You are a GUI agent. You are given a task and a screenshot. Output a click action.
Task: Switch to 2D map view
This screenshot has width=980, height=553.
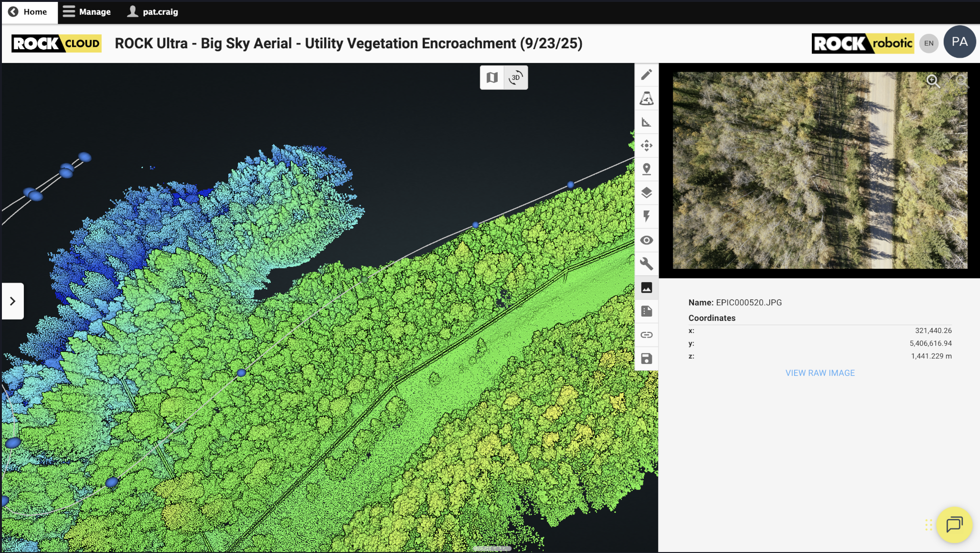coord(492,77)
